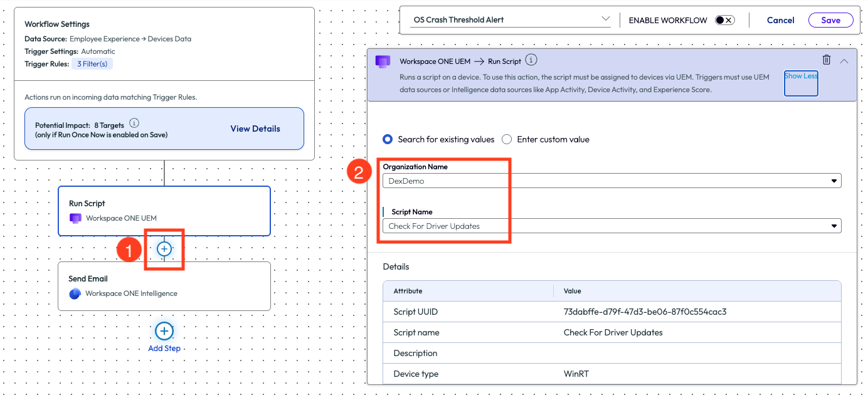
Task: Select Search for existing values radio button
Action: point(388,139)
